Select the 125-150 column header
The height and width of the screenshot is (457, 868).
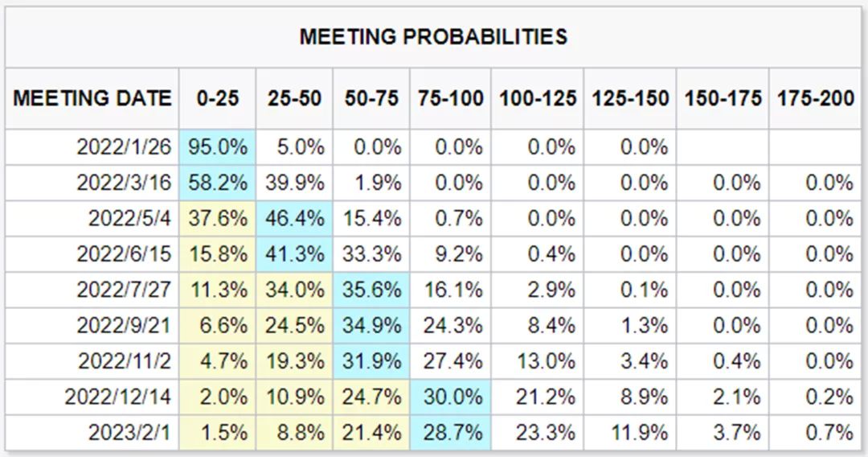(x=630, y=99)
